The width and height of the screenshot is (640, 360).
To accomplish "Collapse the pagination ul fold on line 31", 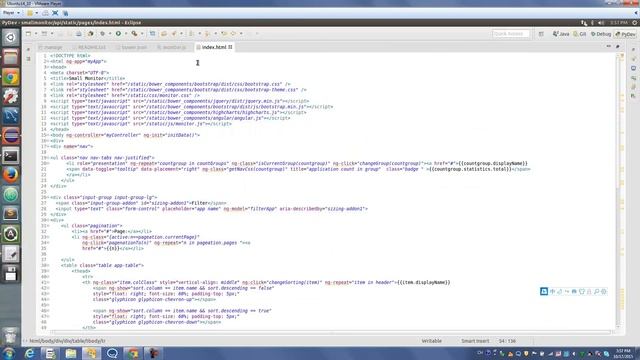I will tap(48, 226).
